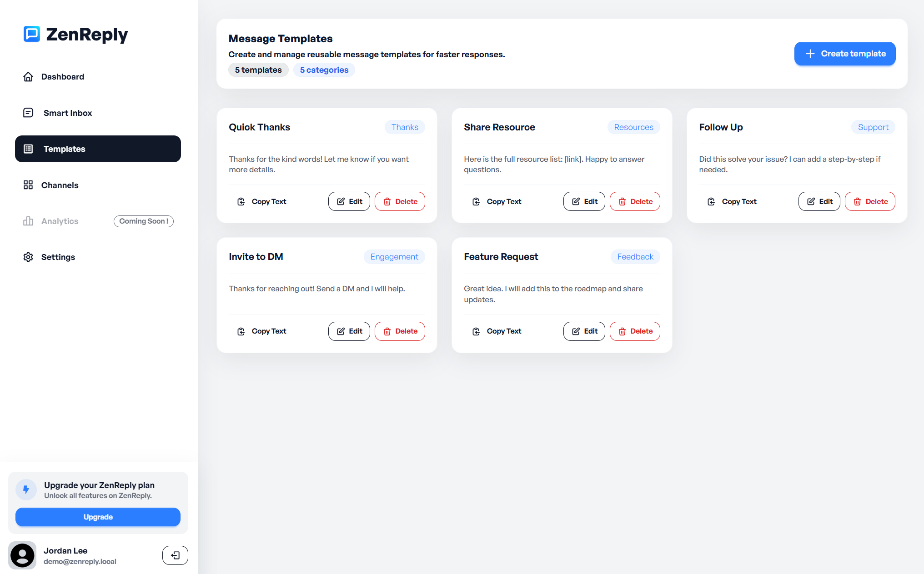924x574 pixels.
Task: Click the plus icon on Create template
Action: pos(810,54)
